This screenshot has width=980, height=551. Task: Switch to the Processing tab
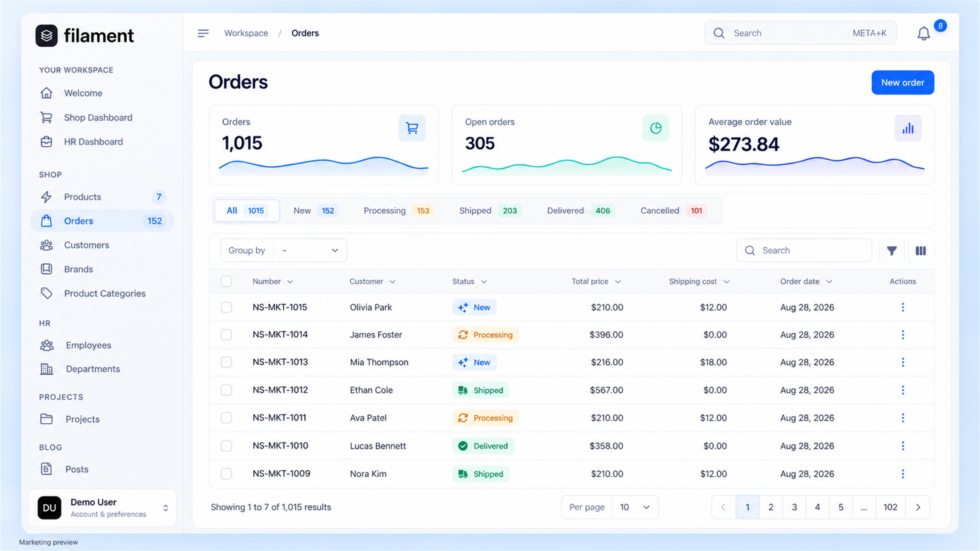[399, 211]
